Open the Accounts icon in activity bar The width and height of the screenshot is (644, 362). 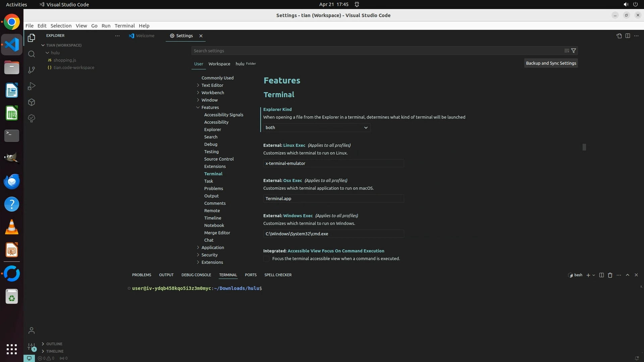point(32,330)
